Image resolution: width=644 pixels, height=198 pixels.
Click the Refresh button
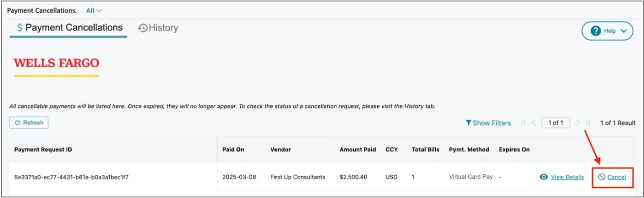pos(28,122)
